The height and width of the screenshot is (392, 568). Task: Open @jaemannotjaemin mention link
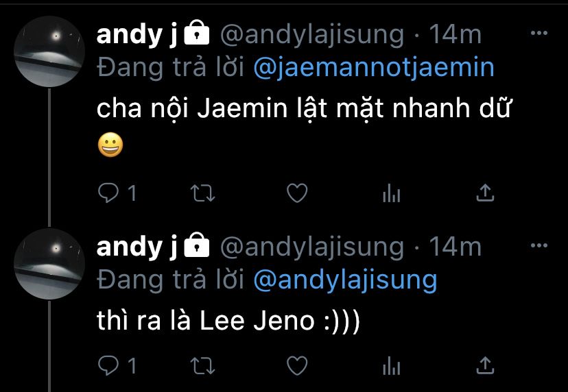(374, 68)
